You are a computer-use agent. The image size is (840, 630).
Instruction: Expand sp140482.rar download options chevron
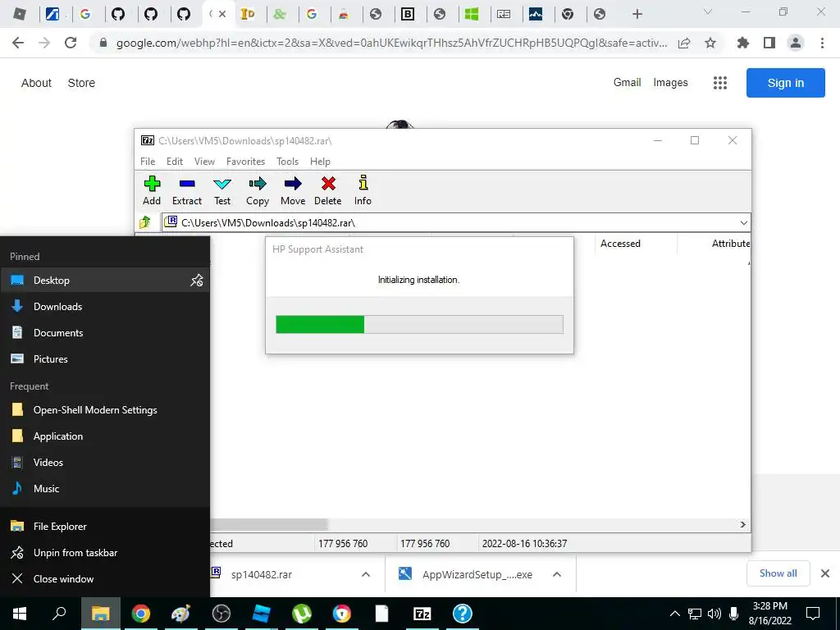pos(366,574)
